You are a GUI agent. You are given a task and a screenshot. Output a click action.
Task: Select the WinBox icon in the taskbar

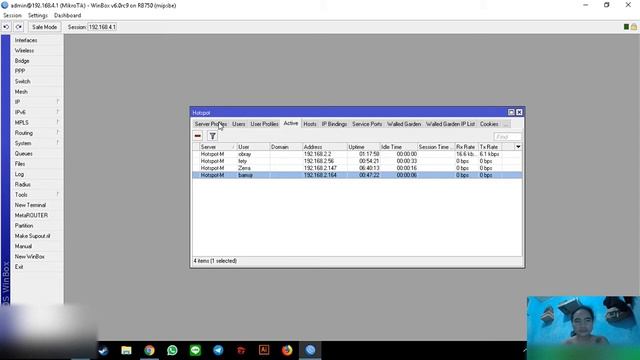[x=310, y=350]
